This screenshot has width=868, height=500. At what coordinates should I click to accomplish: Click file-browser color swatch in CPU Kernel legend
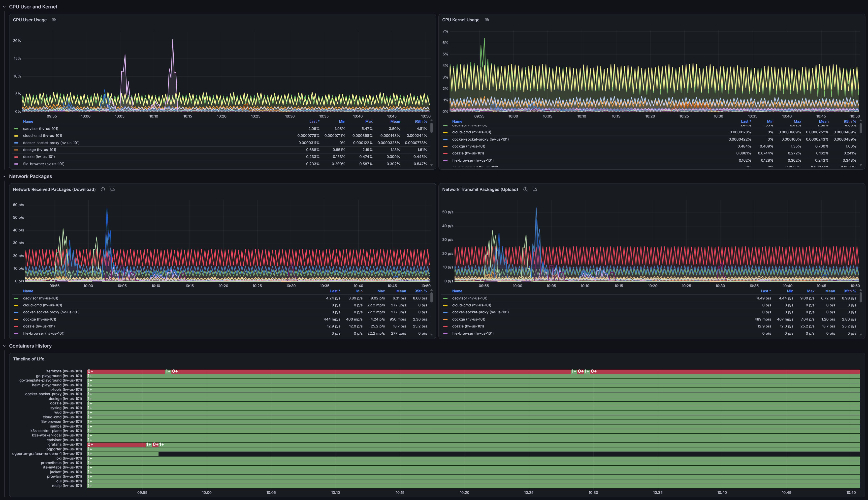tap(445, 161)
